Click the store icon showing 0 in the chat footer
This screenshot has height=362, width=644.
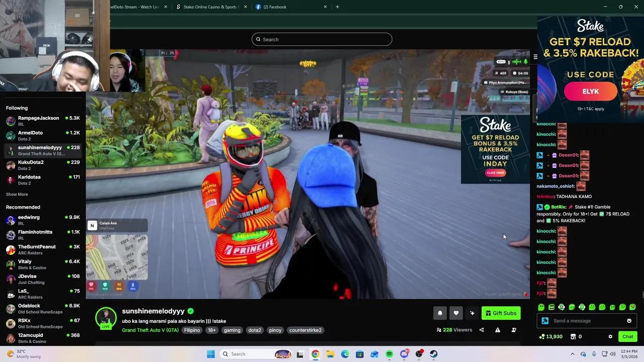pyautogui.click(x=575, y=336)
